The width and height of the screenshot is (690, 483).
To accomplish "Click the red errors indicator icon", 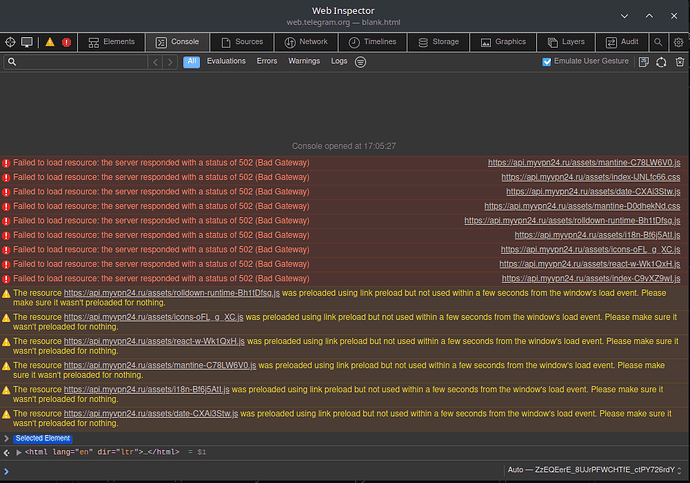I will tap(66, 42).
